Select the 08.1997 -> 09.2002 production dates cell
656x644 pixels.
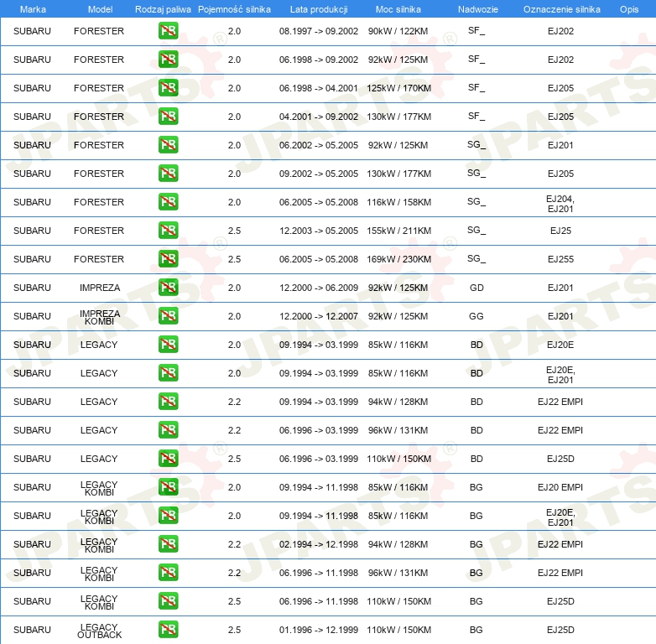coord(319,31)
